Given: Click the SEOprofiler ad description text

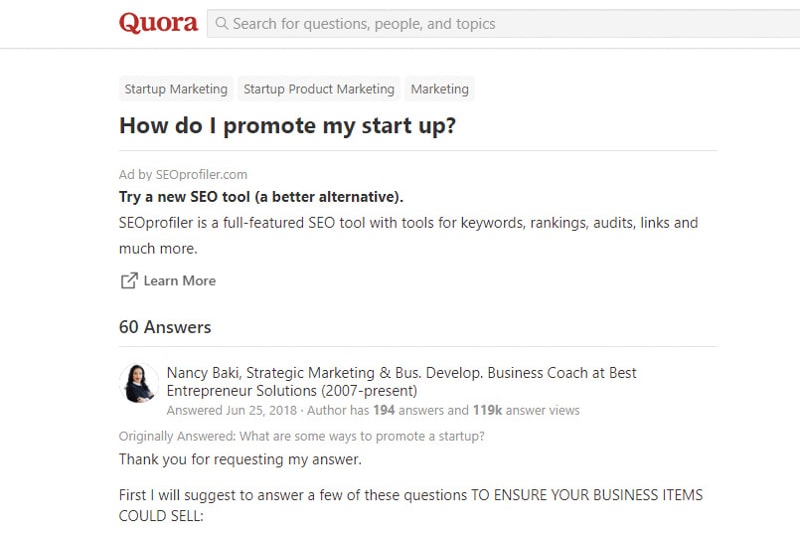Looking at the screenshot, I should [408, 235].
